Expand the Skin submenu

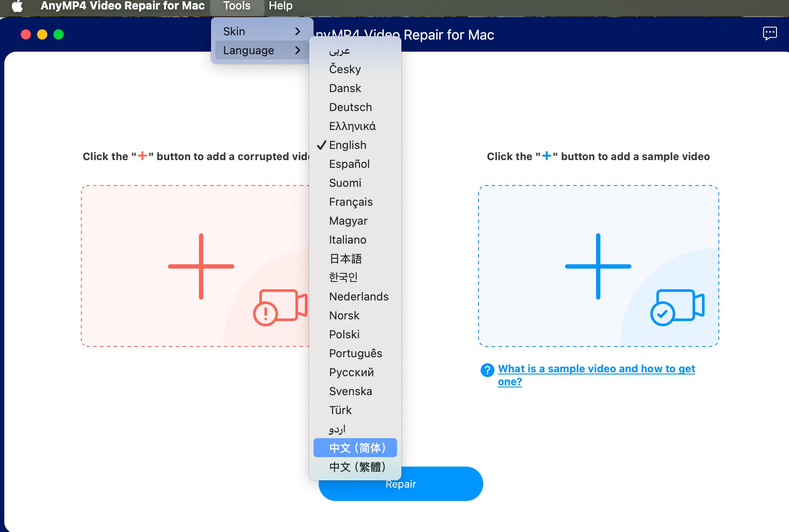pyautogui.click(x=261, y=31)
